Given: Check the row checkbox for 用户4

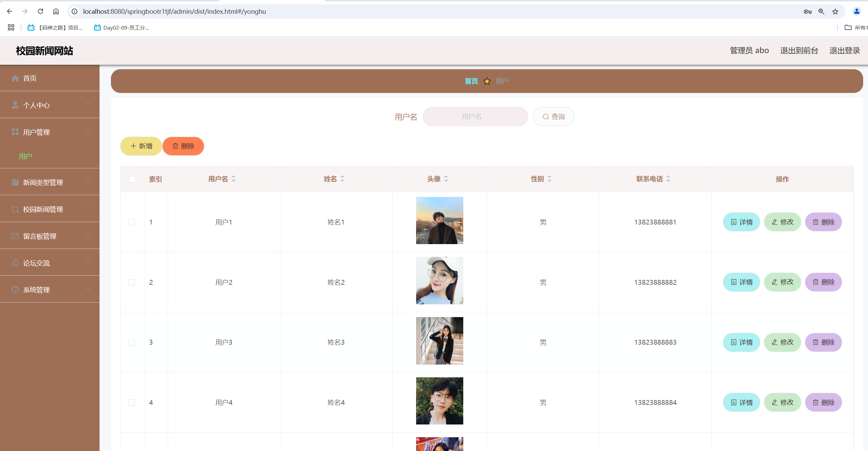Looking at the screenshot, I should (131, 402).
